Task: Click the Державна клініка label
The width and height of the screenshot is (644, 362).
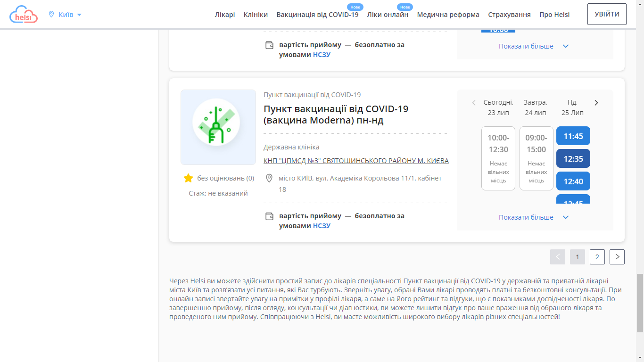Action: [x=291, y=147]
